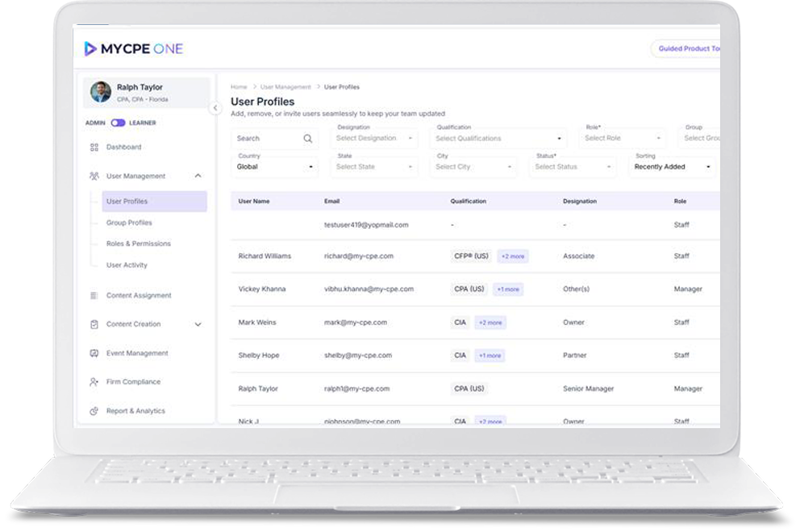Click Mark Weins' CIA tag

(x=460, y=322)
